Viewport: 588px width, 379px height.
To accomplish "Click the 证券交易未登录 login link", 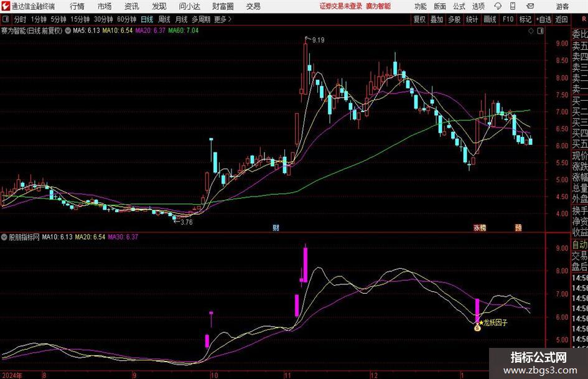I will click(x=341, y=6).
